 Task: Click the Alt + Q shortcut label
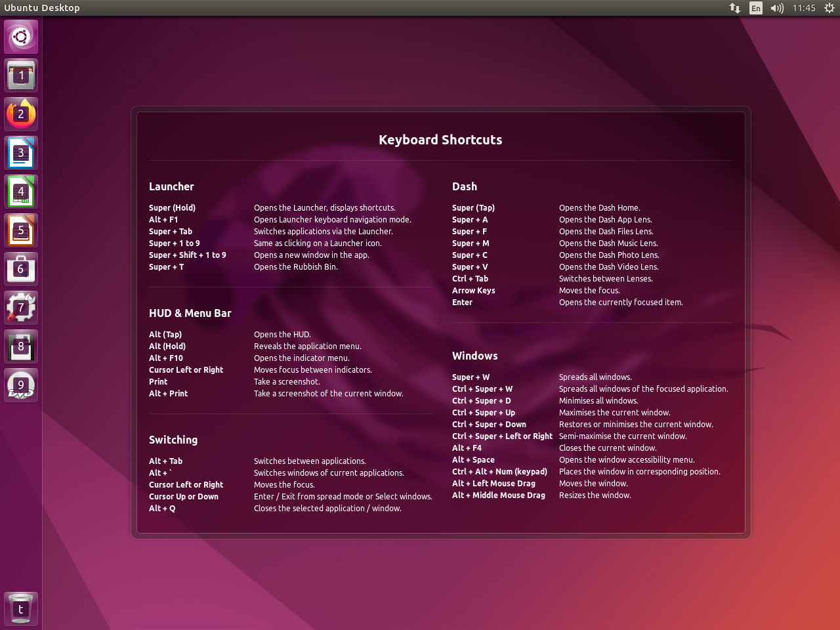point(162,509)
